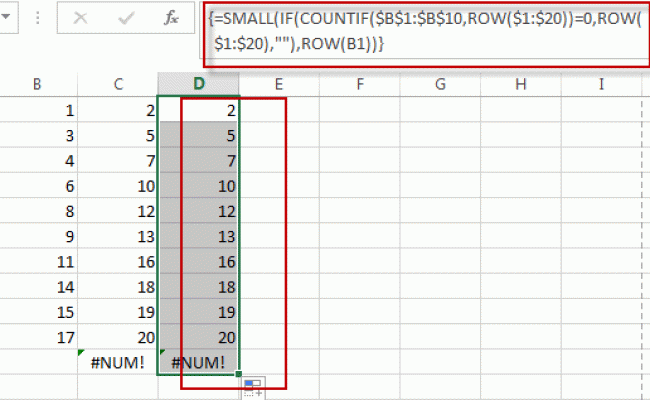Viewport: 650px width, 400px height.
Task: Select column D cell with value 20
Action: click(x=199, y=337)
